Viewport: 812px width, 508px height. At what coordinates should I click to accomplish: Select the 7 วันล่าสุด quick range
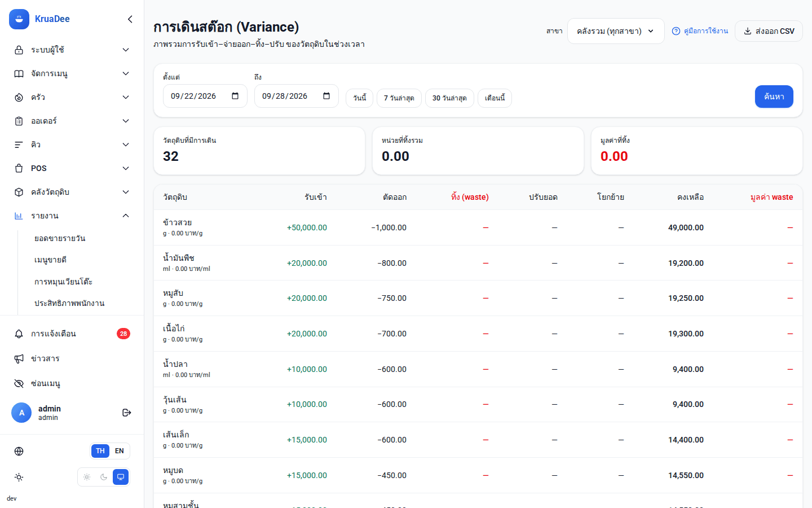[399, 98]
